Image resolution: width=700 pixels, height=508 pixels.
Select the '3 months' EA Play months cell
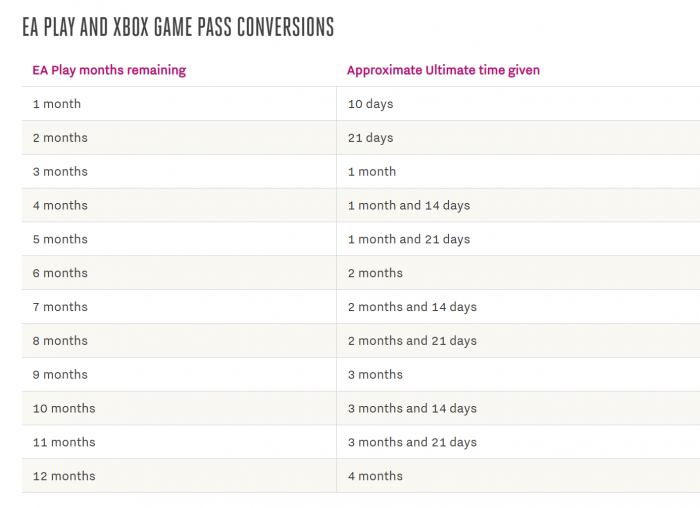point(60,172)
